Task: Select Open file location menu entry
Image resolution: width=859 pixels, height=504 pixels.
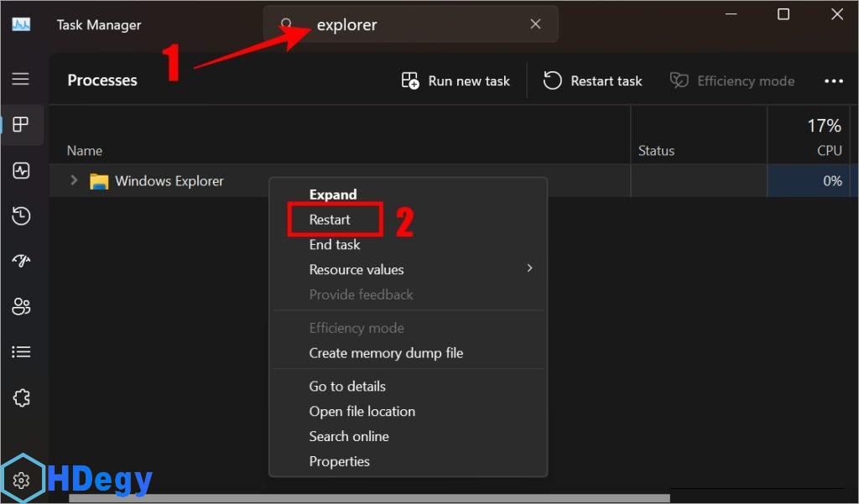Action: (x=362, y=412)
